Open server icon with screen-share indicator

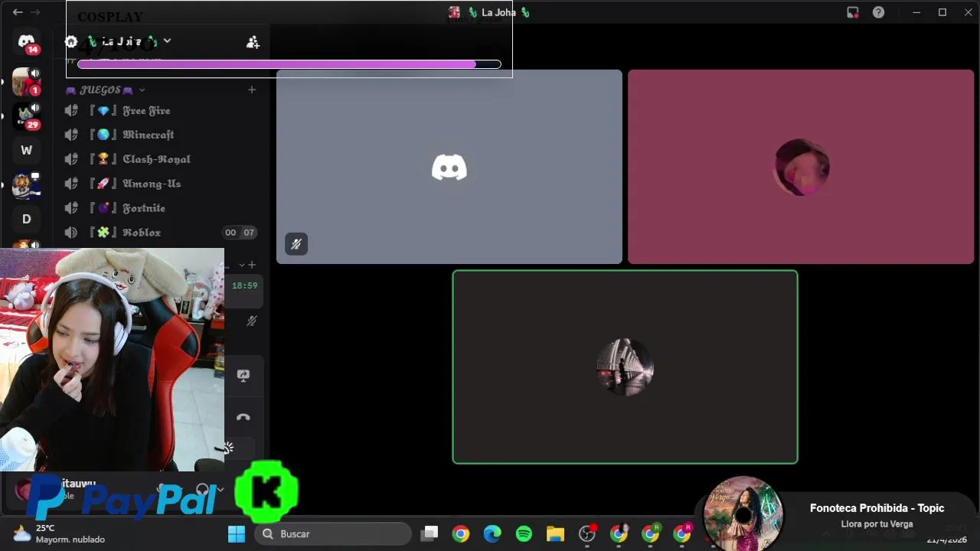[26, 184]
